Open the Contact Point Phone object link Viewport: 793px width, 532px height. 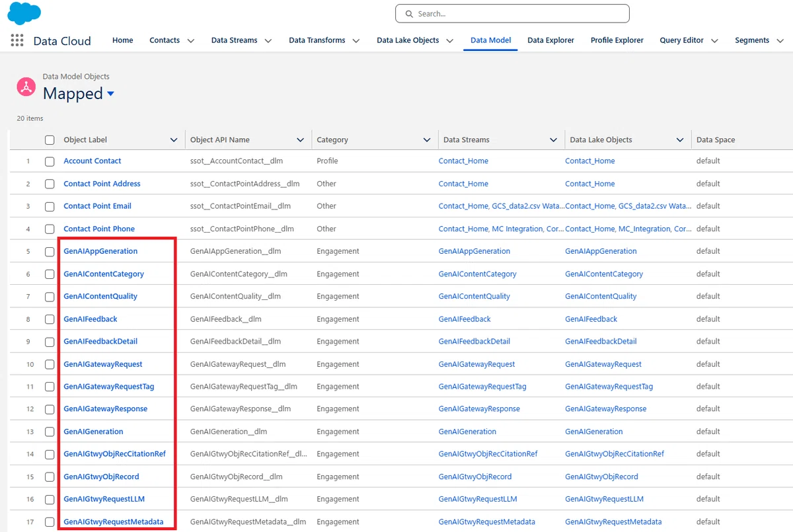click(99, 229)
